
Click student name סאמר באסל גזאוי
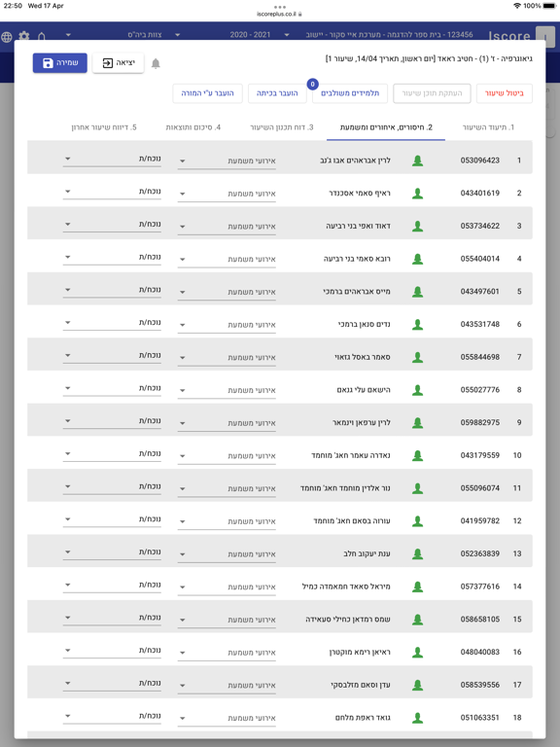pyautogui.click(x=363, y=357)
